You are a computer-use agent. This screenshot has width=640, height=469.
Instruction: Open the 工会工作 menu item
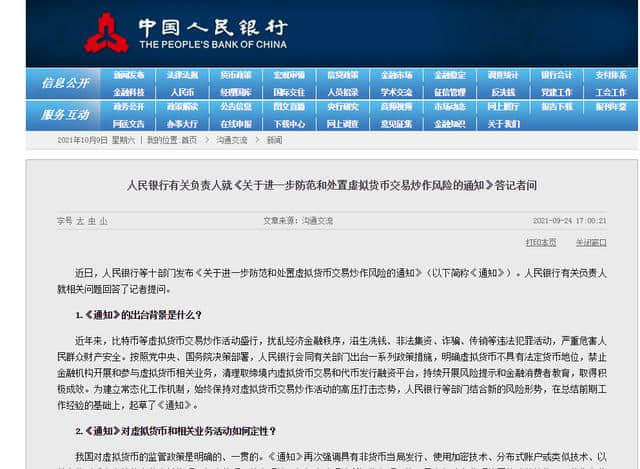[610, 92]
